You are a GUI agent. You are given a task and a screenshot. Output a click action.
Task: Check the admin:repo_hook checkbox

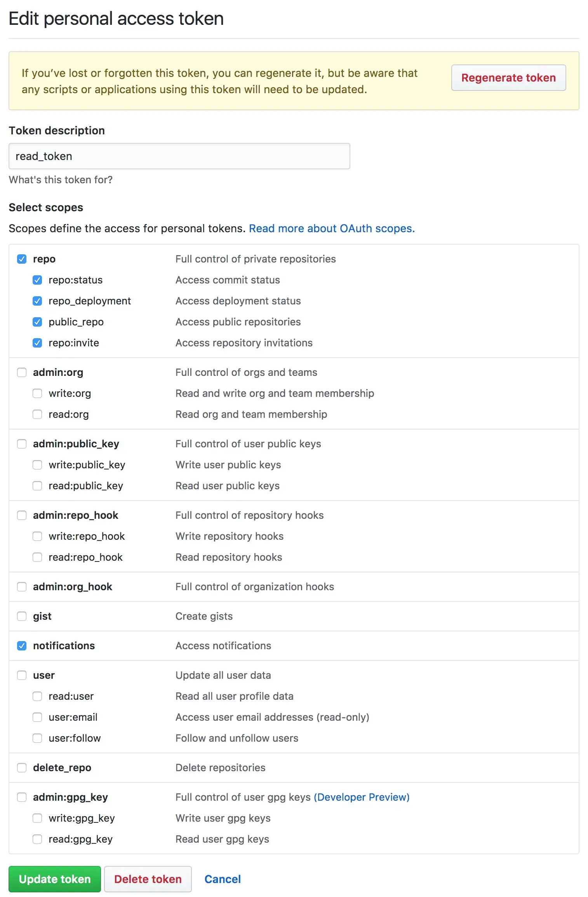(x=22, y=515)
